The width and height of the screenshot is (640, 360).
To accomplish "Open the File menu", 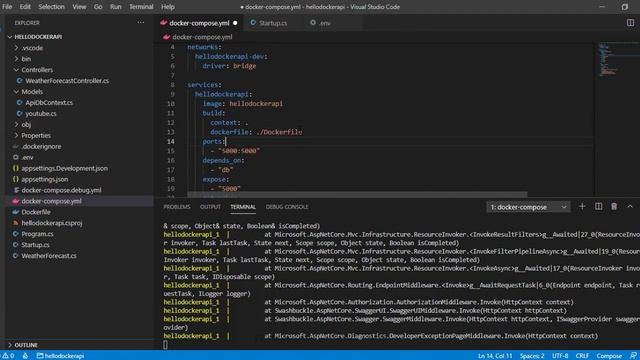I will click(x=7, y=7).
